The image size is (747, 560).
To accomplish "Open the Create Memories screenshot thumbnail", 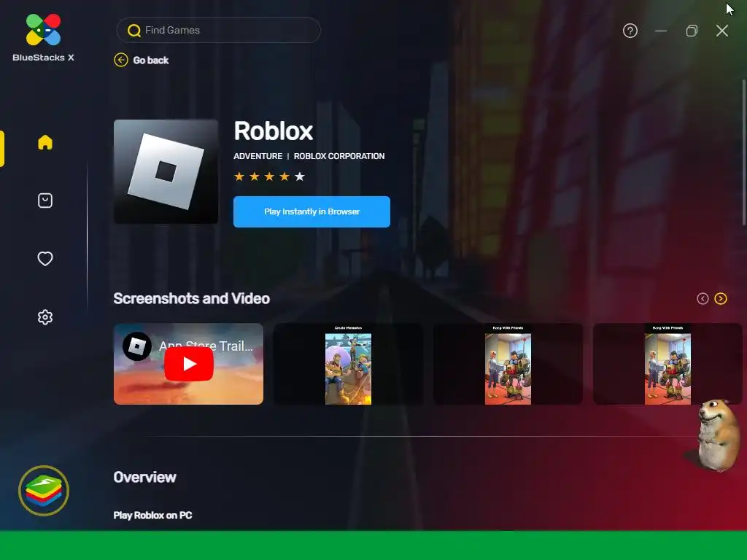I will pyautogui.click(x=348, y=365).
